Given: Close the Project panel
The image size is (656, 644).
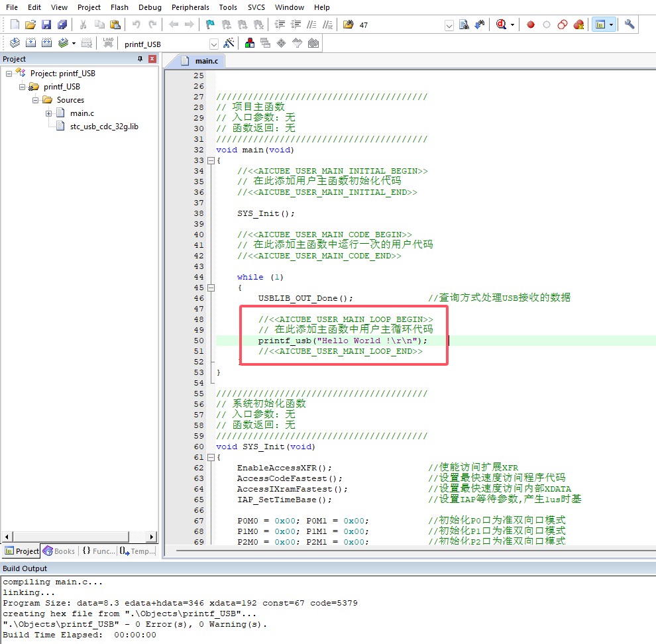Looking at the screenshot, I should (x=152, y=59).
